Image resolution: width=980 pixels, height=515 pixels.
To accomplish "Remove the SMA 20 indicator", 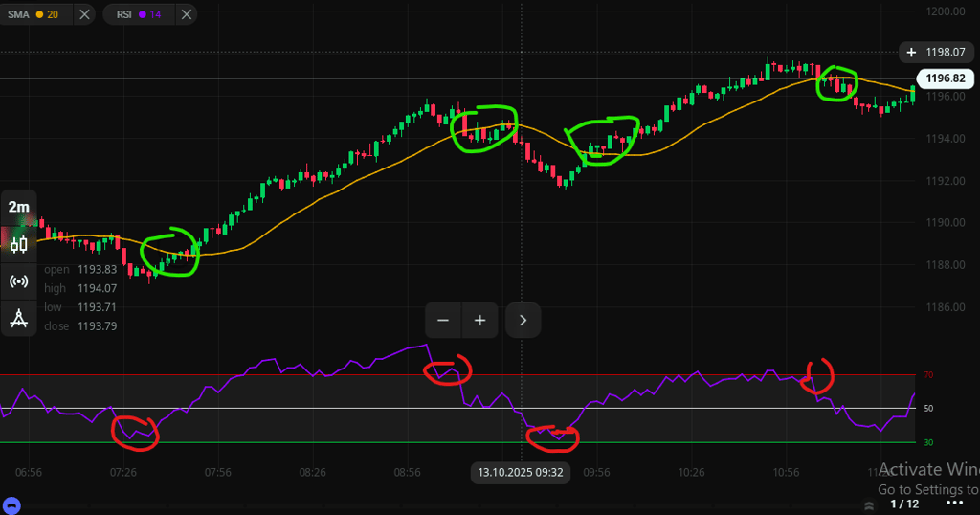I will (x=84, y=14).
